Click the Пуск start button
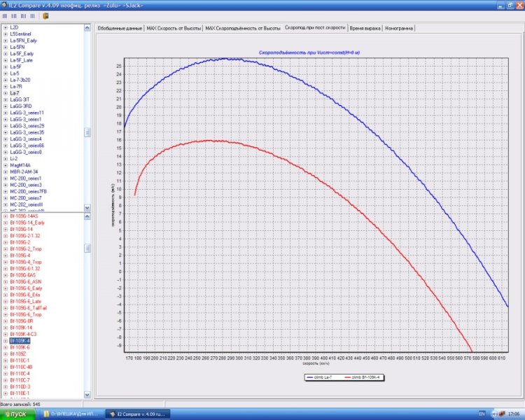This screenshot has width=525, height=420. 16,414
